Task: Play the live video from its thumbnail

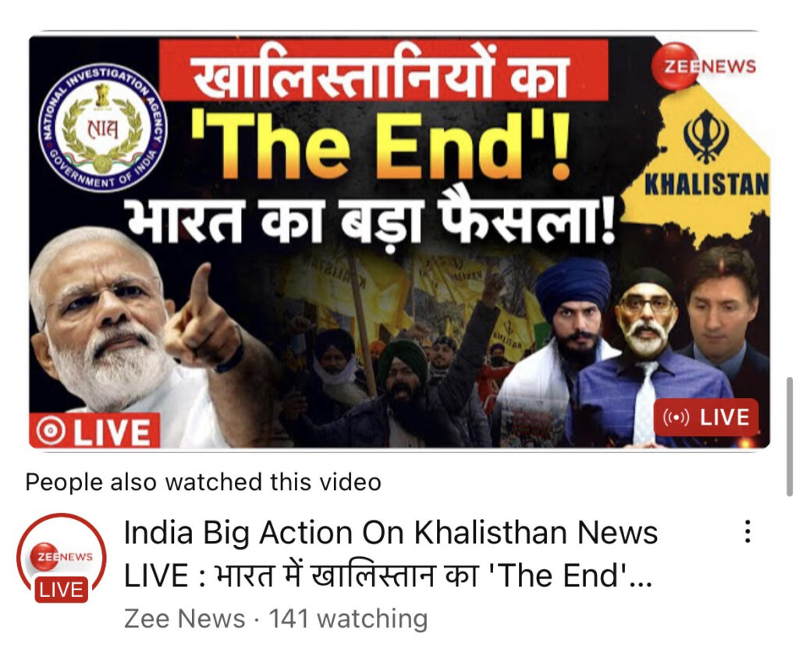Action: [399, 242]
